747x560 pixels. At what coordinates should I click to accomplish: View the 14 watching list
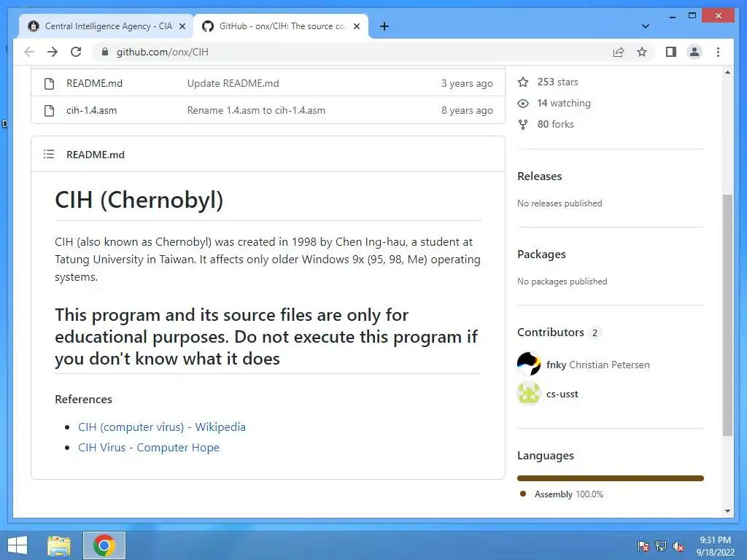click(x=564, y=104)
